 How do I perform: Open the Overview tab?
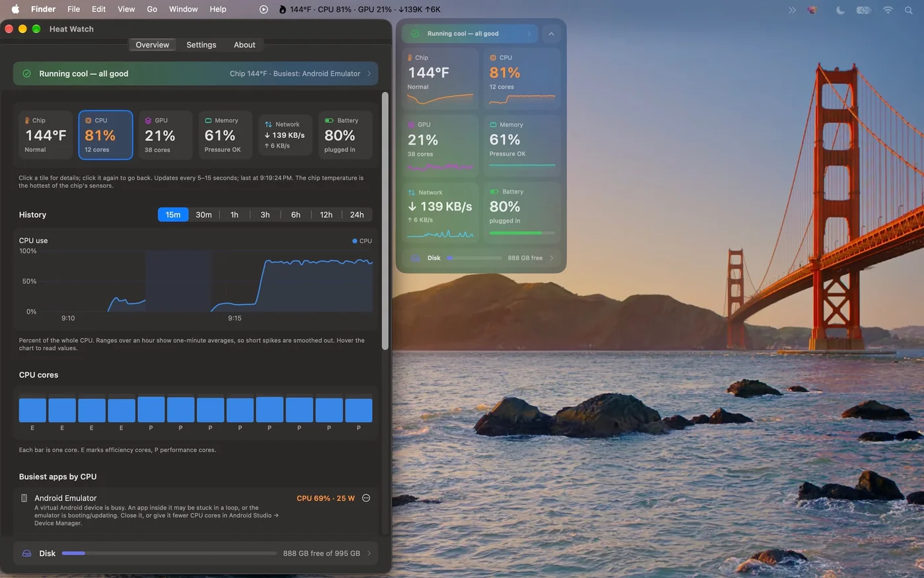tap(152, 45)
